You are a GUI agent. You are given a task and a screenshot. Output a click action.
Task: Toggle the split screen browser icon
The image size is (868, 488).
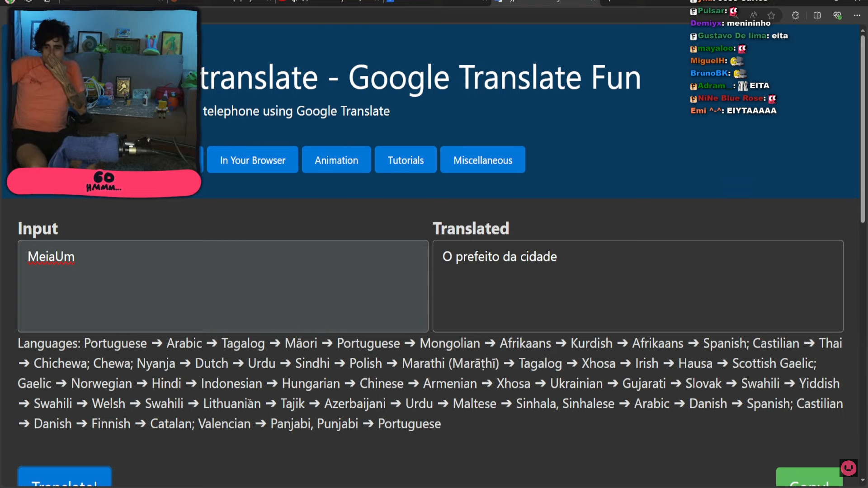pos(817,15)
